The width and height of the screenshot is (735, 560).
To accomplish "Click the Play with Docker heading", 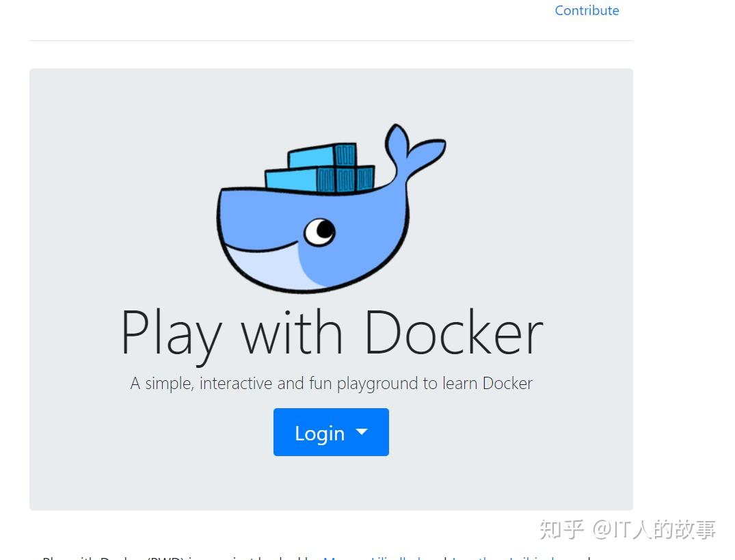I will [x=331, y=332].
